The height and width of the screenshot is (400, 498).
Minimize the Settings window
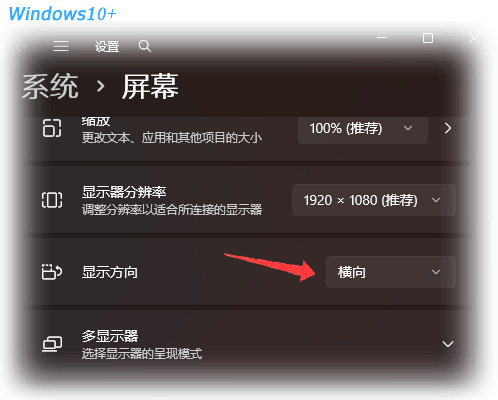pos(382,38)
